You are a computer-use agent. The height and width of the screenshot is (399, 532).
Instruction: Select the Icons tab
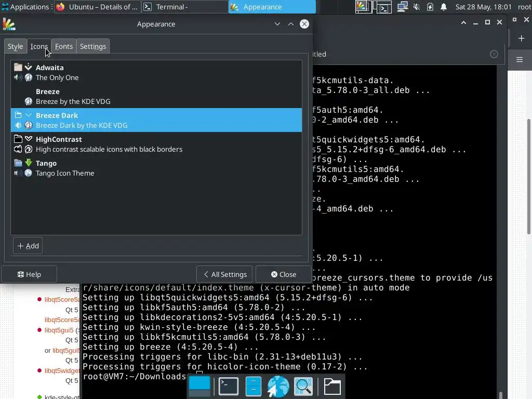click(39, 46)
